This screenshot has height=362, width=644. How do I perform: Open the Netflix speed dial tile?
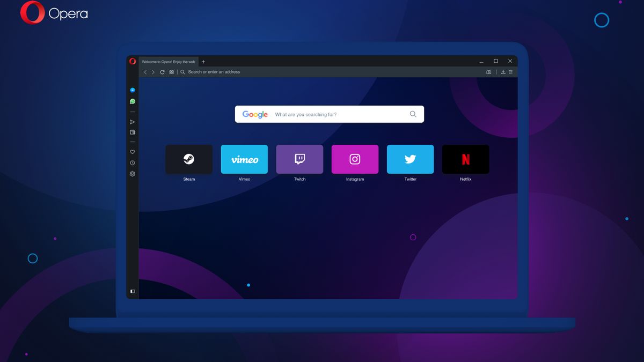pos(465,159)
